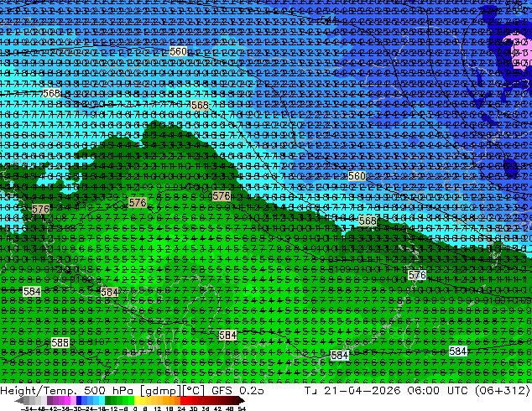Click the 568 label above the dark green area
Image resolution: width=532 pixels, height=411 pixels.
[x=200, y=106]
